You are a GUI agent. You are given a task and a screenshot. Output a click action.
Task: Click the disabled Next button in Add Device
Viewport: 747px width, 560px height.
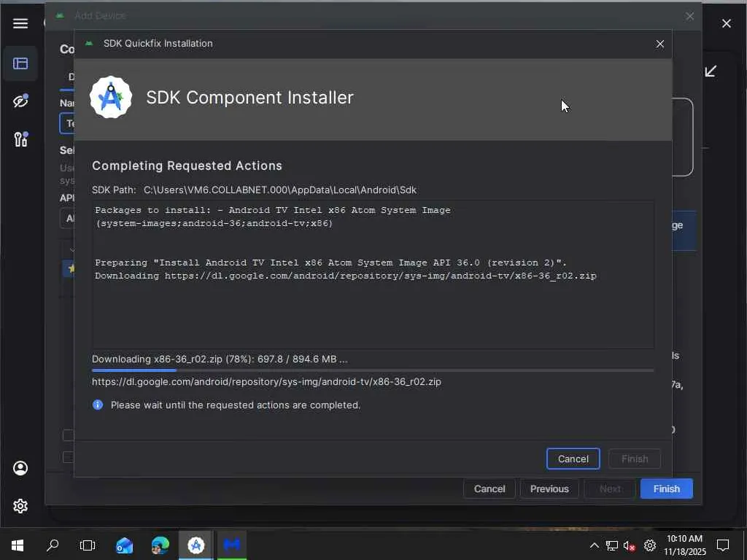[610, 489]
